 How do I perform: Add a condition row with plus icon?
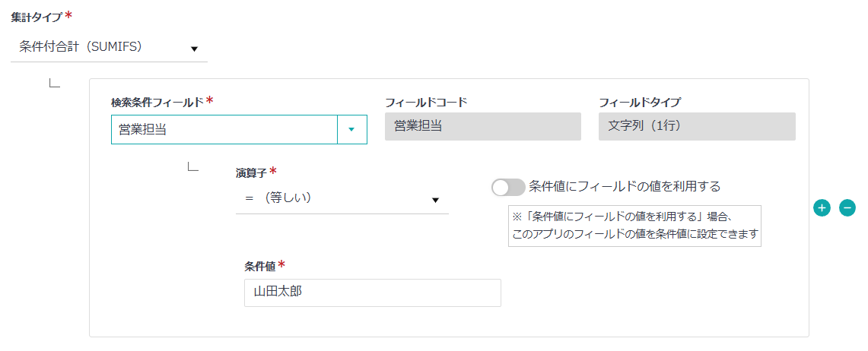[821, 207]
